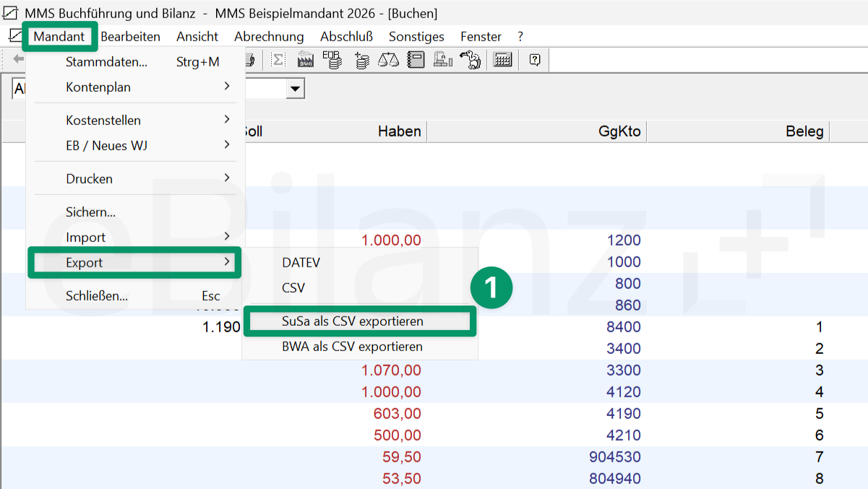Click the Sigma sum toolbar icon
The image size is (868, 489).
[278, 60]
